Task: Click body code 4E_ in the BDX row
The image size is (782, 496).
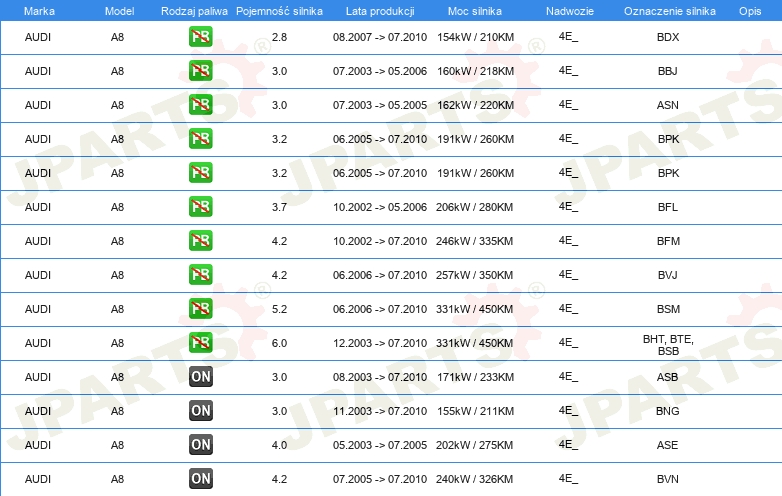Action: (568, 36)
